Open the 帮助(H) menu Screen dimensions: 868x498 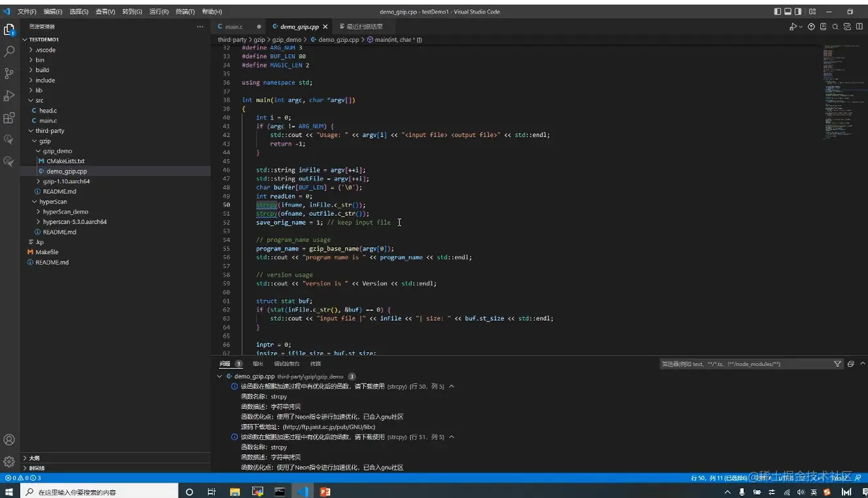pos(212,12)
